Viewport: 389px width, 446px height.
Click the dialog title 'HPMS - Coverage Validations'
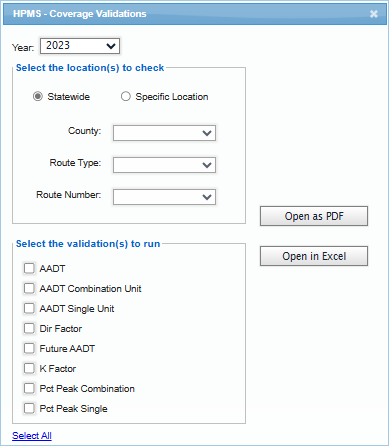coord(80,14)
